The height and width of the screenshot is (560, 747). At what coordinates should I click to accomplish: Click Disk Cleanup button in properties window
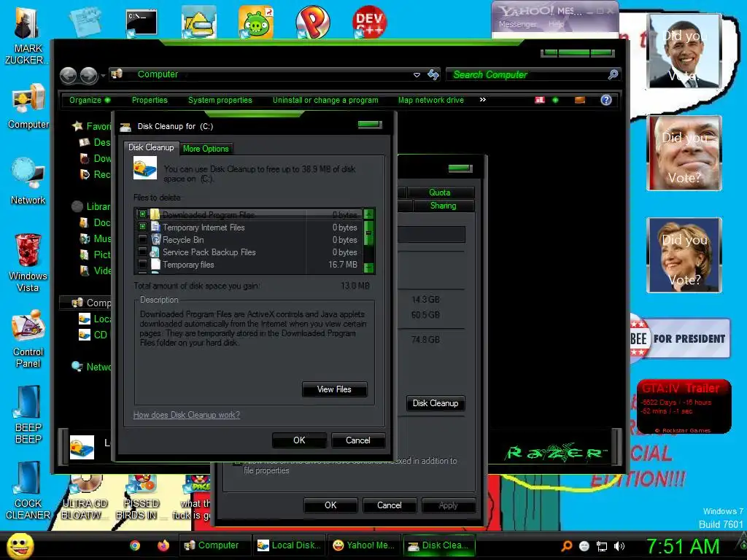coord(436,402)
